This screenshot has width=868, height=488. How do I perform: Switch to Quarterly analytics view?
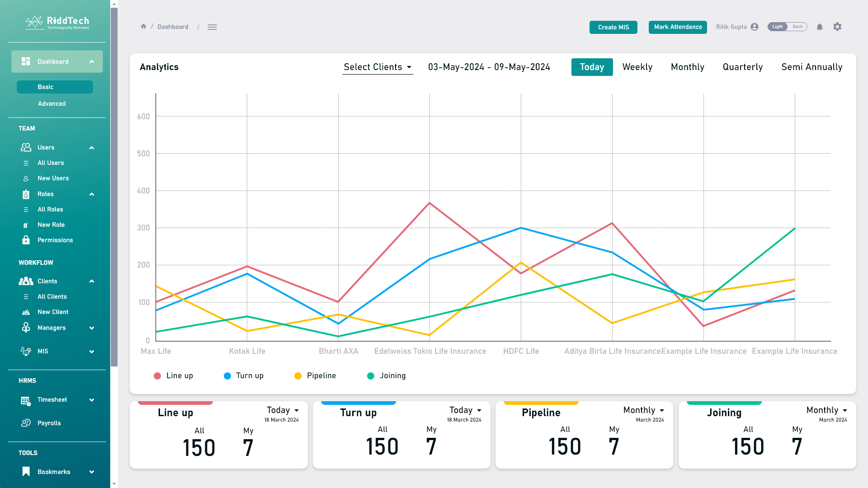[x=743, y=67]
